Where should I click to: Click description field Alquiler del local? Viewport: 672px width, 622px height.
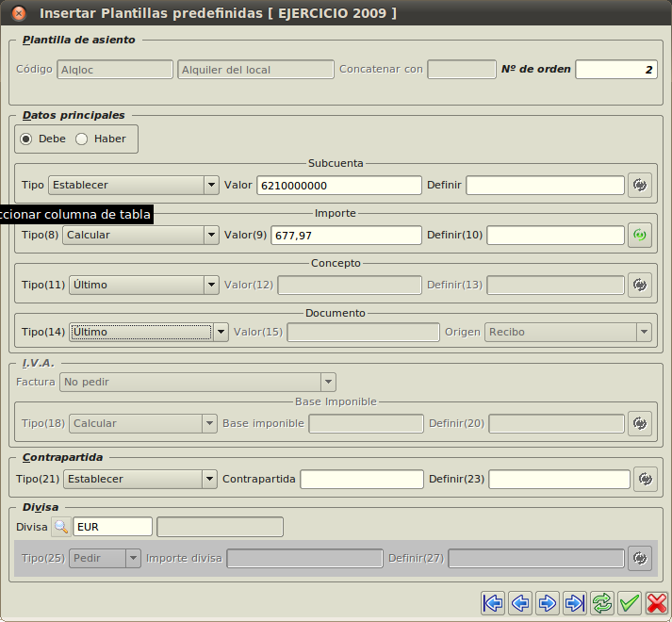tap(255, 70)
